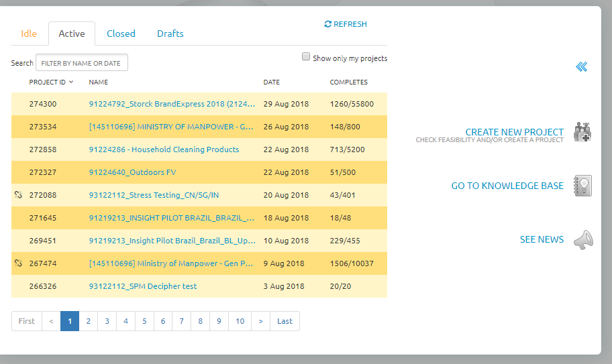Click the Date column header
The width and height of the screenshot is (612, 364).
coord(271,82)
